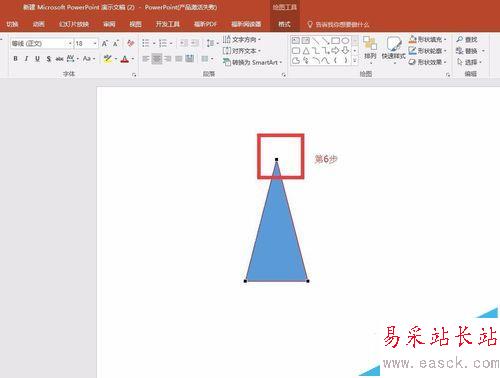Pick the curve shape in the gallery

point(326,61)
